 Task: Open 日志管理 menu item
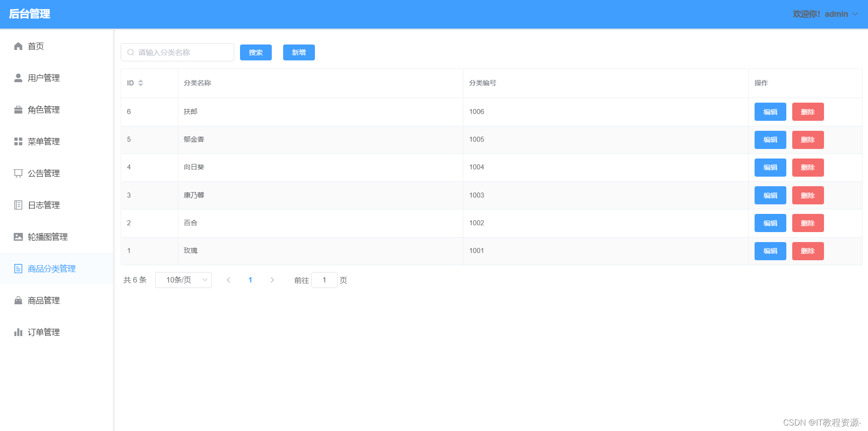coord(56,205)
